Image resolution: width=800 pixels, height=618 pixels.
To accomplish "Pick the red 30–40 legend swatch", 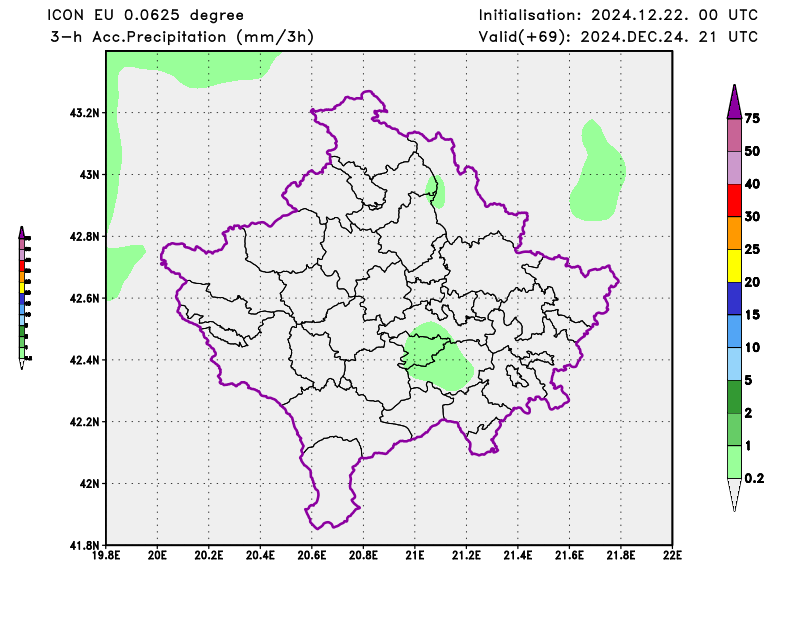I will (x=734, y=201).
